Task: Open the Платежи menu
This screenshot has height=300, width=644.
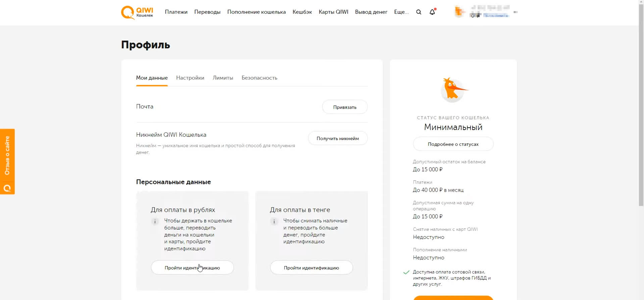Action: click(x=176, y=12)
